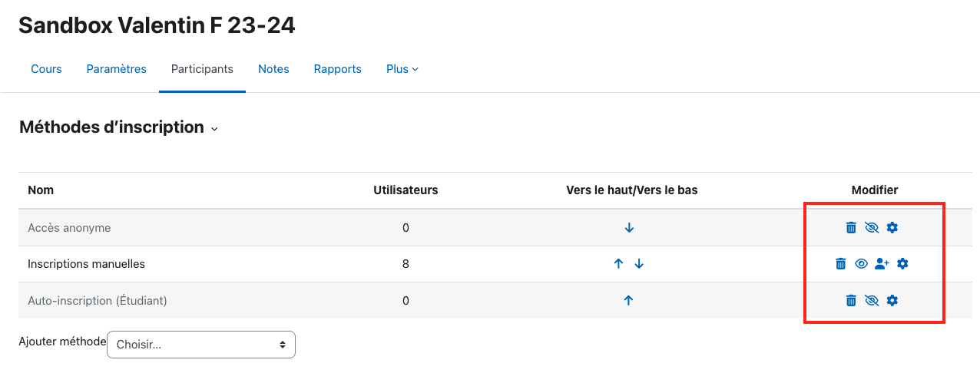This screenshot has height=373, width=980.
Task: Open settings gear for Accès anonyme
Action: (x=892, y=227)
